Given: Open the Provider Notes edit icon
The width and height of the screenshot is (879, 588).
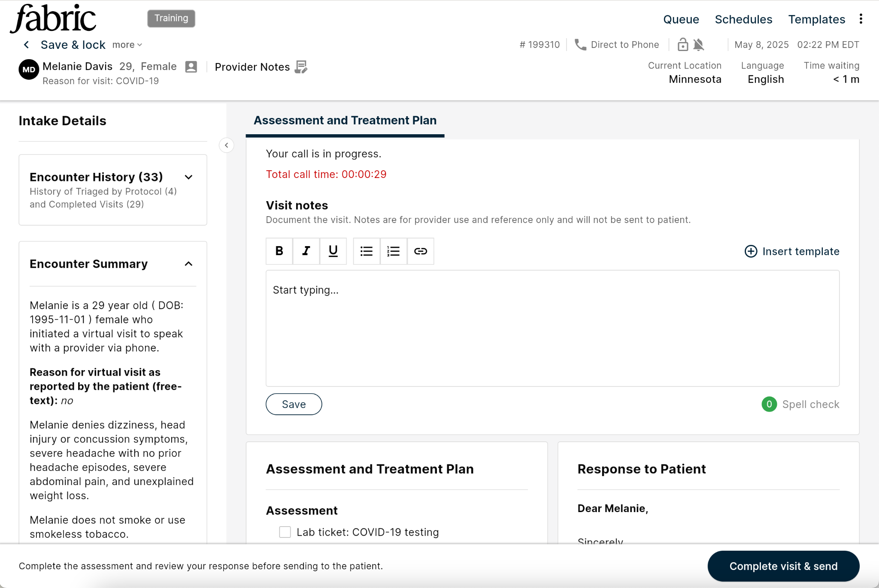Looking at the screenshot, I should pos(301,67).
